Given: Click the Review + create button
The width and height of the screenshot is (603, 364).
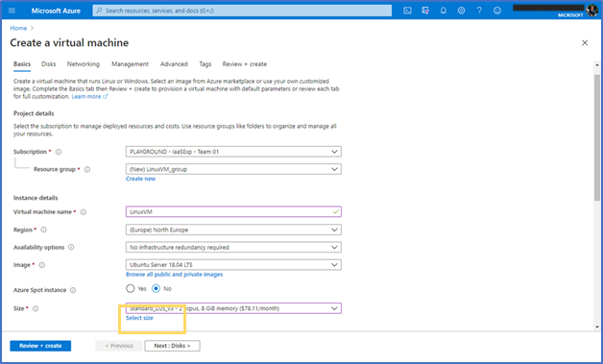Looking at the screenshot, I should tap(40, 346).
